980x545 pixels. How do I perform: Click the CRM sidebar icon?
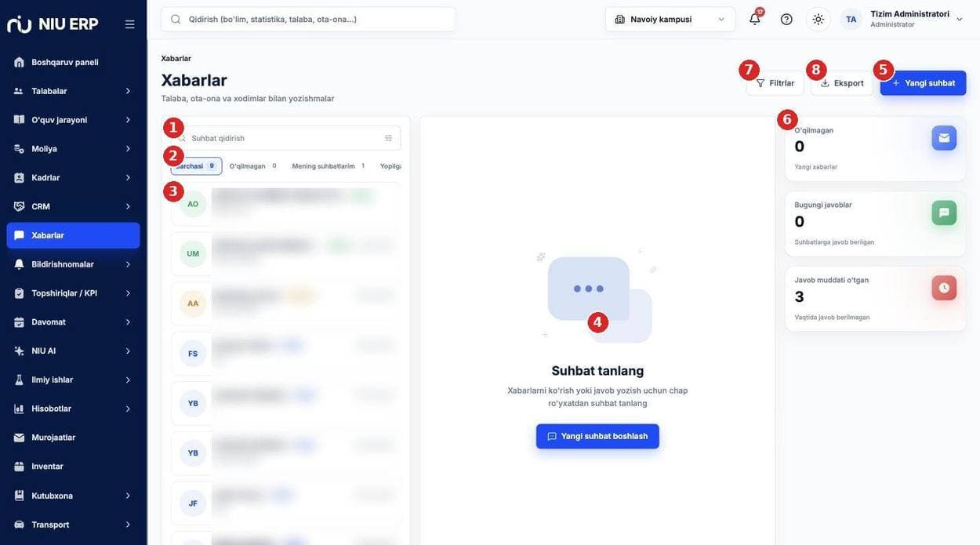pyautogui.click(x=19, y=206)
